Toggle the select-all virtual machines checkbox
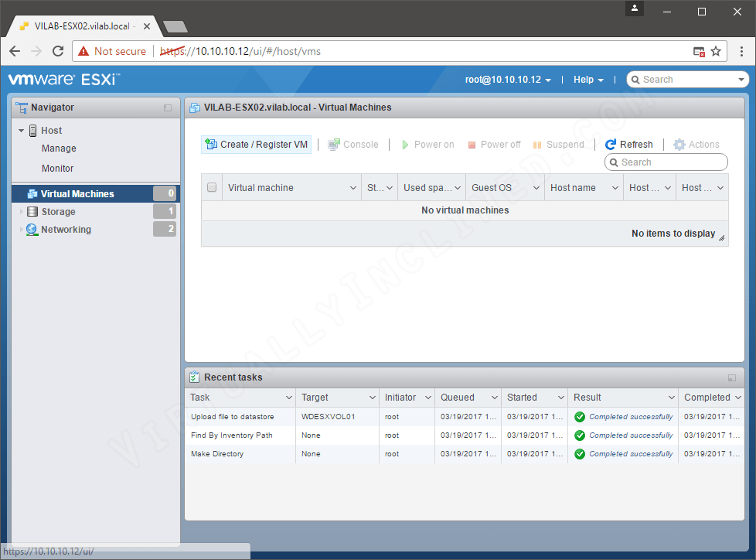This screenshot has height=560, width=756. pyautogui.click(x=211, y=187)
